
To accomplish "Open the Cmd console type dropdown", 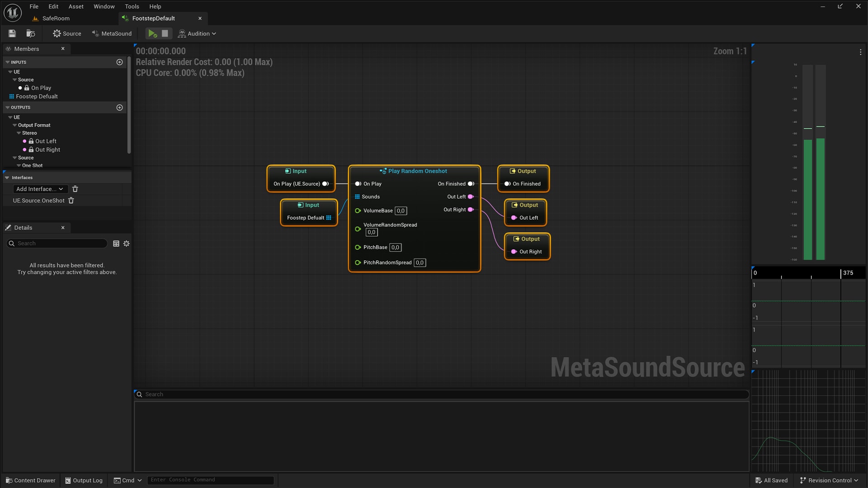I will (128, 480).
